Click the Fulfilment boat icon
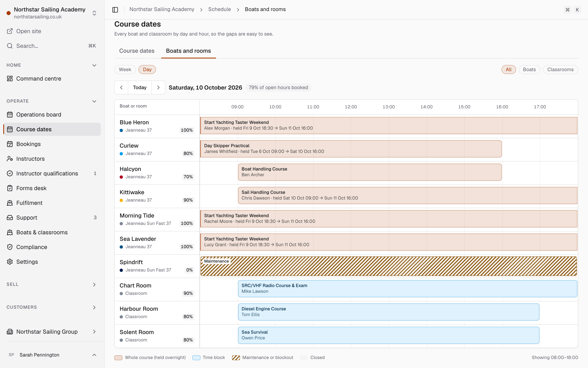This screenshot has width=588, height=368. click(x=10, y=203)
